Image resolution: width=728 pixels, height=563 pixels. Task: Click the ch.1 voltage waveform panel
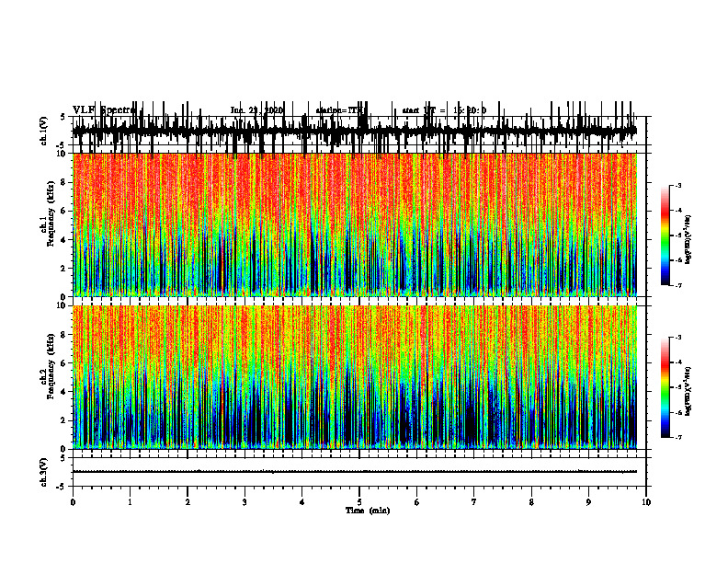point(358,131)
